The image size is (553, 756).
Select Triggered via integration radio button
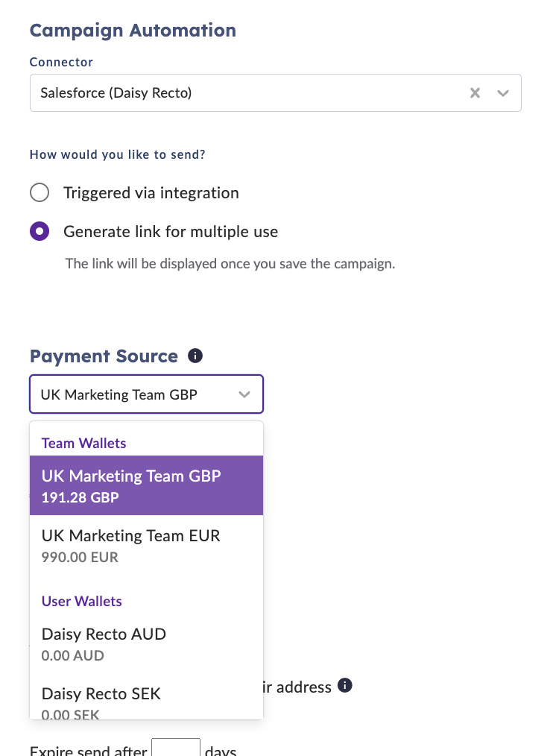click(39, 193)
